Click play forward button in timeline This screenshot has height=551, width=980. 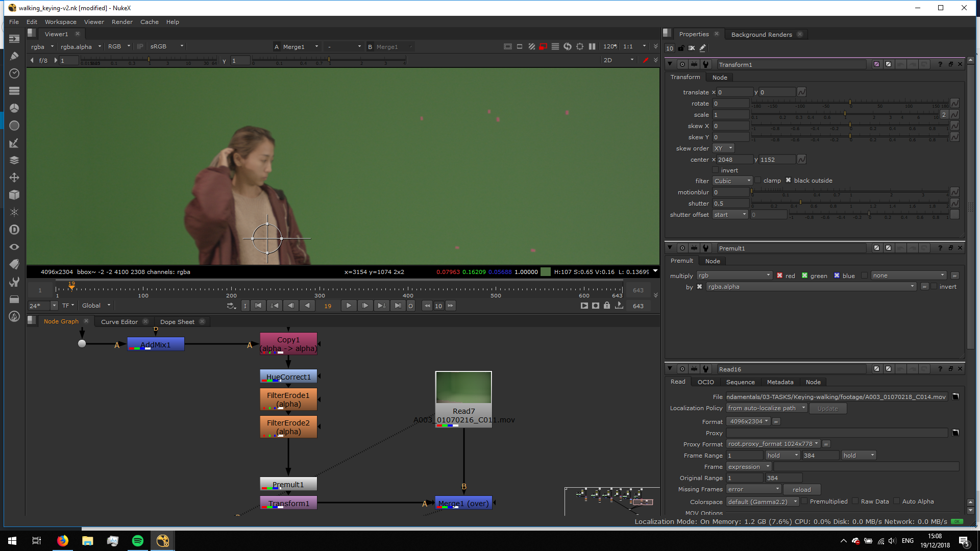(349, 306)
